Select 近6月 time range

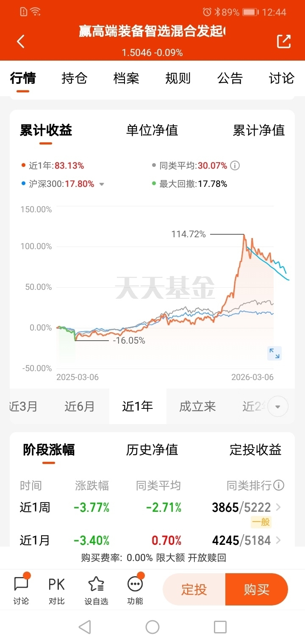coord(79,407)
